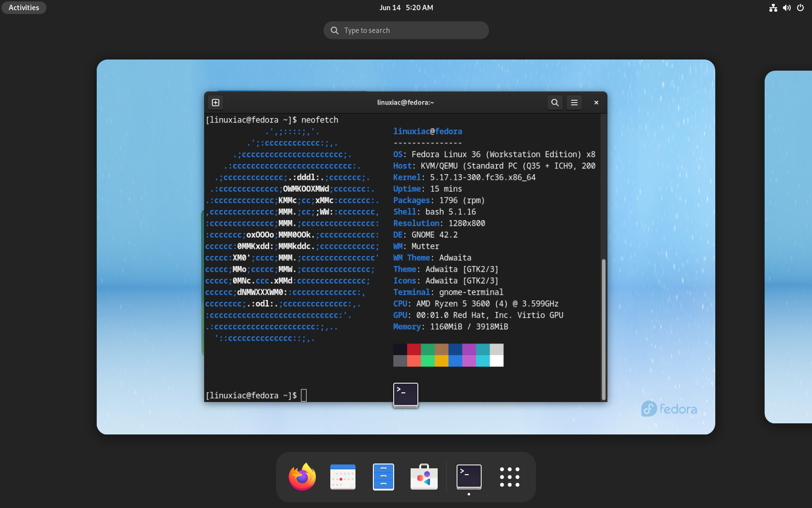The height and width of the screenshot is (508, 812).
Task: Click the 'OS: Fedora Linux 36' line
Action: coord(494,154)
